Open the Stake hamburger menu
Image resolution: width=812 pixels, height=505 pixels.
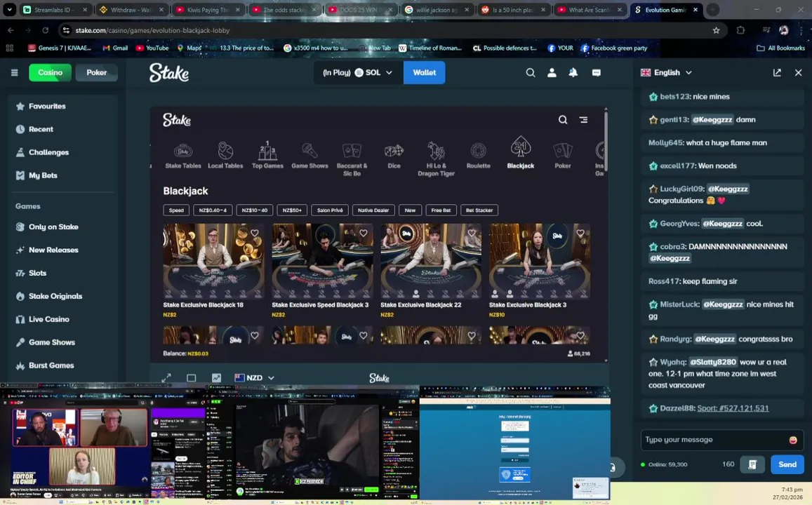(x=15, y=72)
